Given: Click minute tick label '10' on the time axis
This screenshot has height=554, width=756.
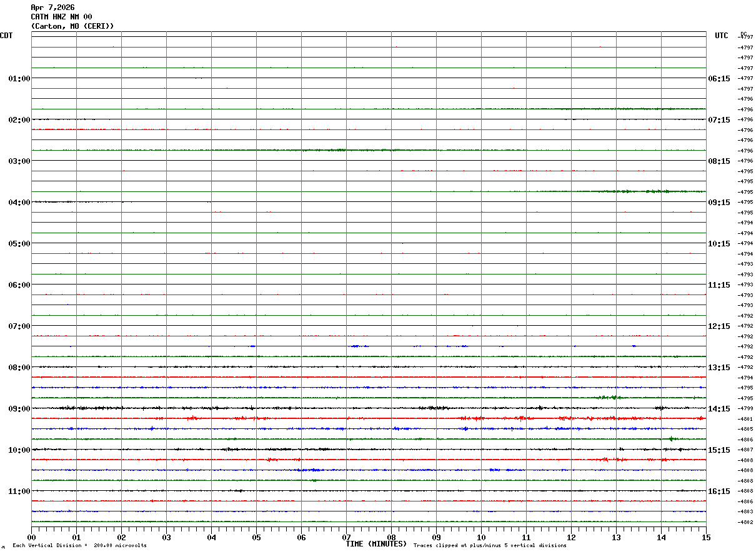Looking at the screenshot, I should [x=481, y=538].
